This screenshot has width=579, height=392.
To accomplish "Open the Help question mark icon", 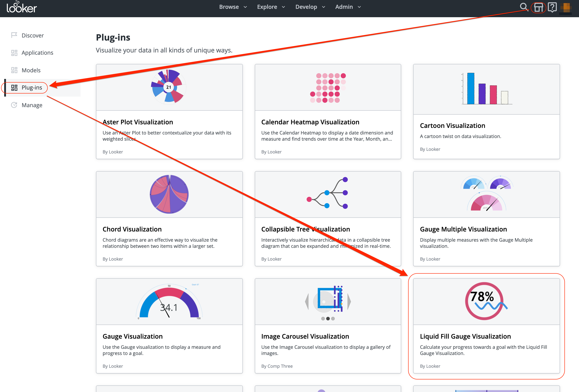I will pos(552,7).
